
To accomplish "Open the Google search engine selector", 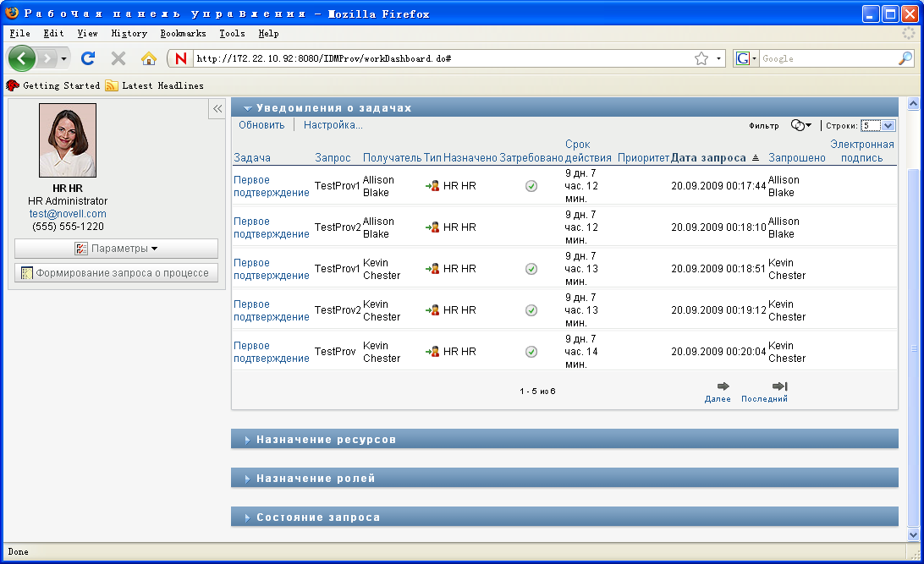I will [746, 58].
